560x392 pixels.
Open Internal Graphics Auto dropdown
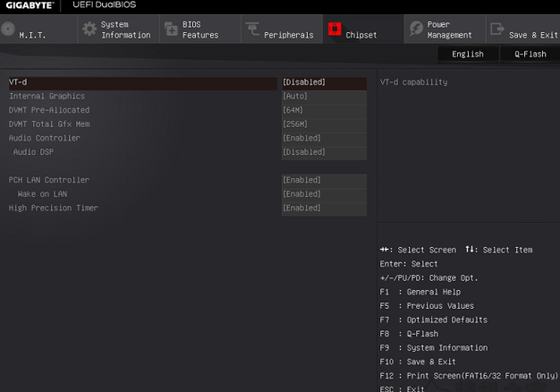pos(324,96)
